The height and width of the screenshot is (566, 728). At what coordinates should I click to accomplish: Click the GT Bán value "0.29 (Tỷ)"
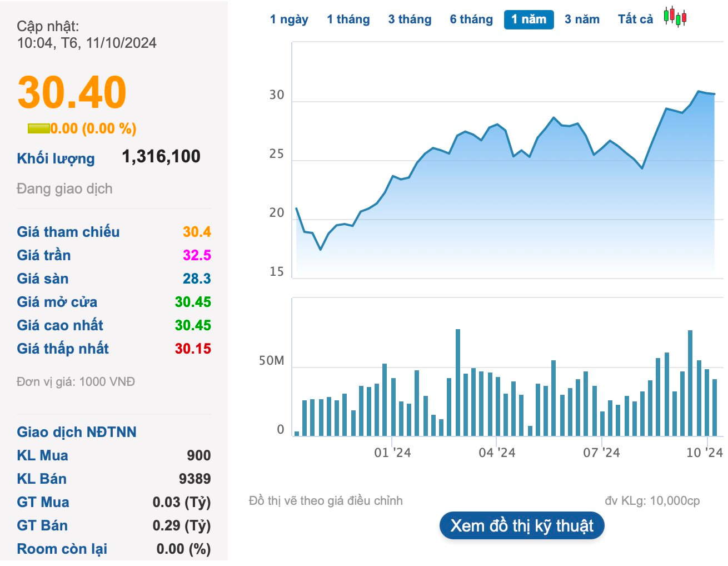pyautogui.click(x=182, y=525)
